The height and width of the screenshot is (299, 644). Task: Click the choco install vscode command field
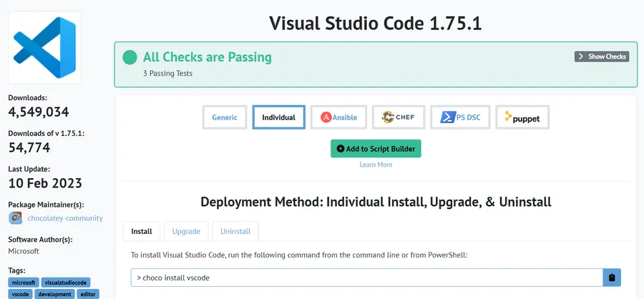[x=367, y=278]
